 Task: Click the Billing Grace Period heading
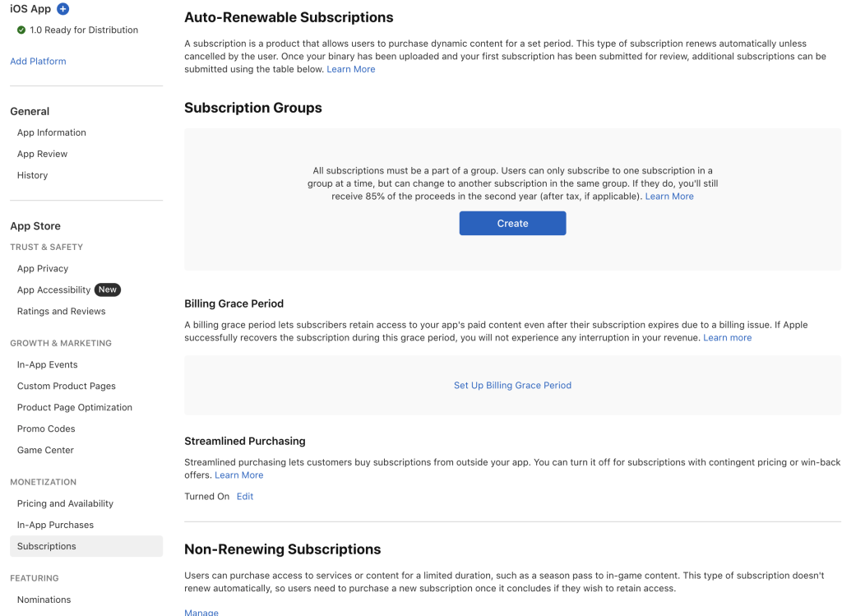(234, 304)
